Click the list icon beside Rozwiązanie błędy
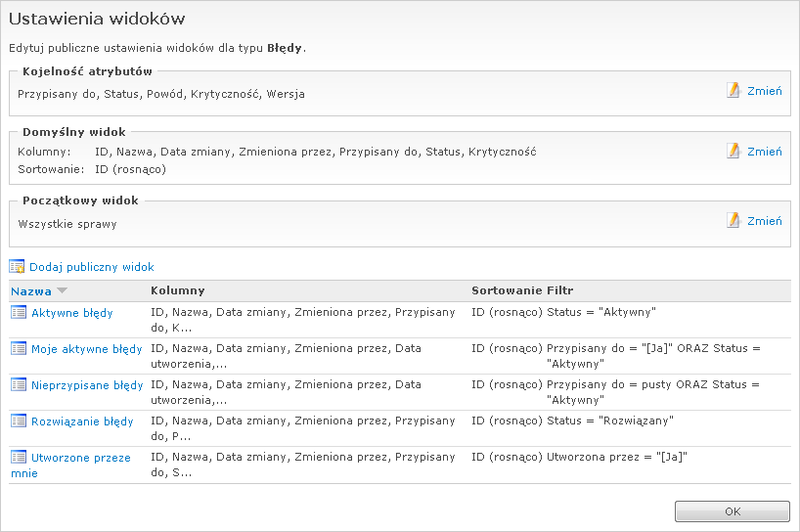The image size is (800, 532). (x=19, y=421)
